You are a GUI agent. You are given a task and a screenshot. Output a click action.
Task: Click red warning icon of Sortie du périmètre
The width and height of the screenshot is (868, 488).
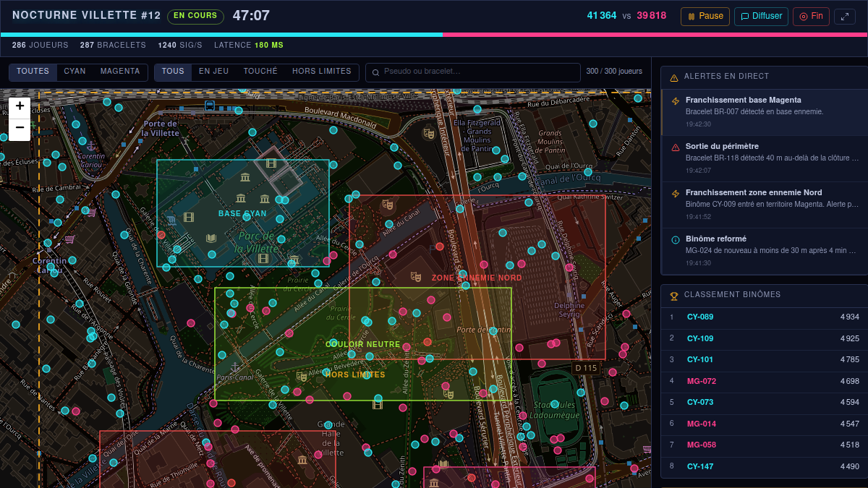676,147
